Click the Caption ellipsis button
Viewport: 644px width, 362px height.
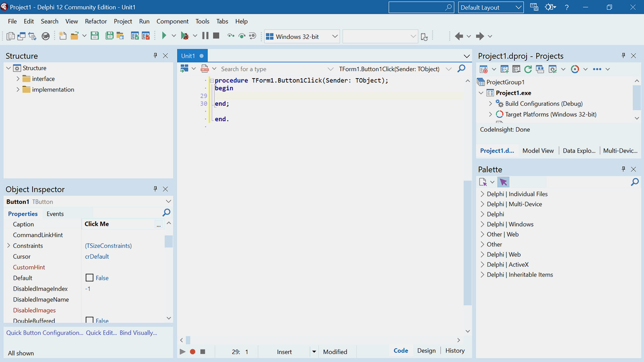coord(158,224)
